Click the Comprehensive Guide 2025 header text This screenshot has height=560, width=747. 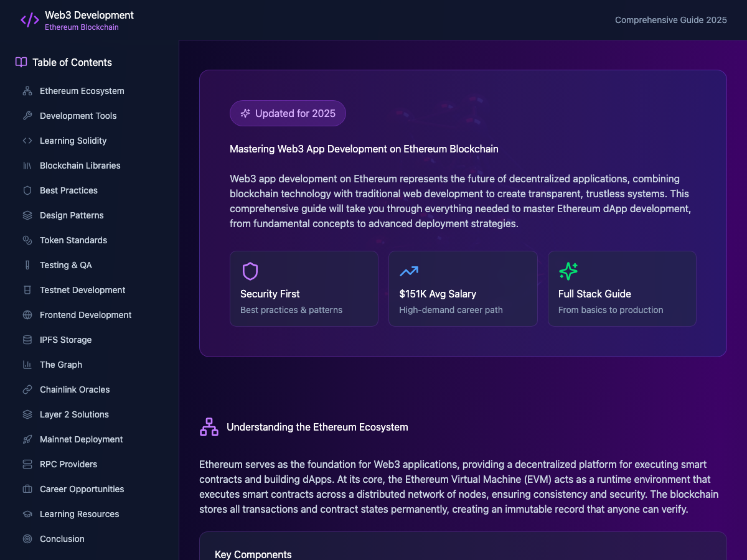(671, 20)
